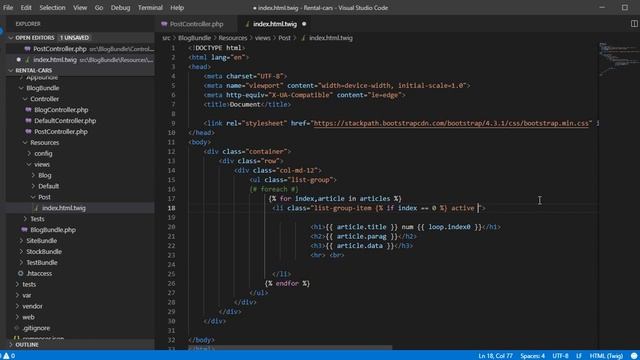Screen dimensions: 640x360
Task: Open BlogBundle.php file
Action: coord(53,230)
